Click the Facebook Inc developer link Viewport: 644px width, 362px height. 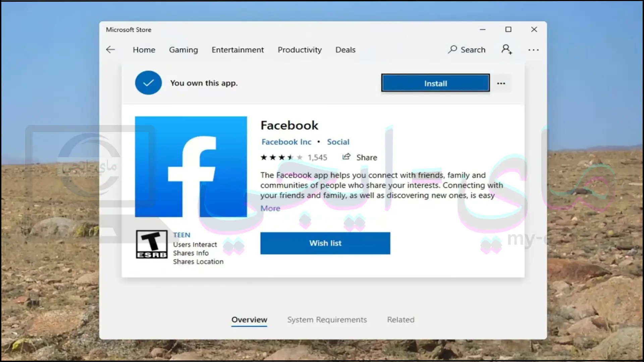coord(286,141)
